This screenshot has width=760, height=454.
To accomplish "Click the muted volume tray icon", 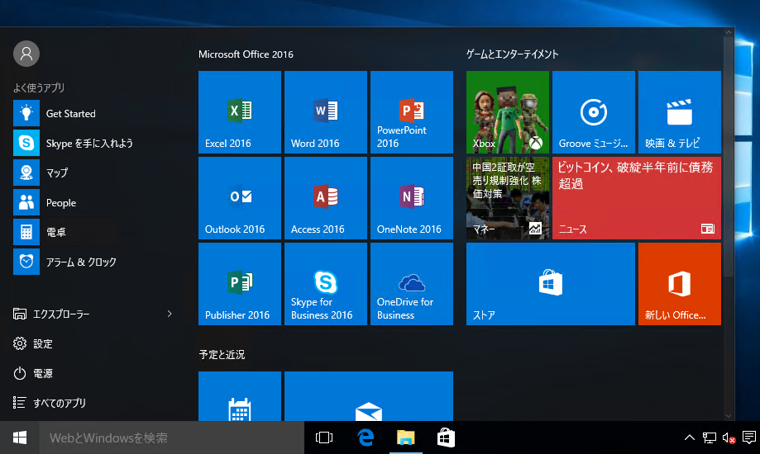I will 729,438.
